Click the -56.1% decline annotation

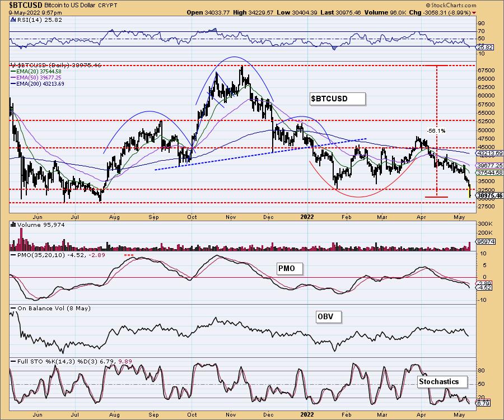[436, 131]
